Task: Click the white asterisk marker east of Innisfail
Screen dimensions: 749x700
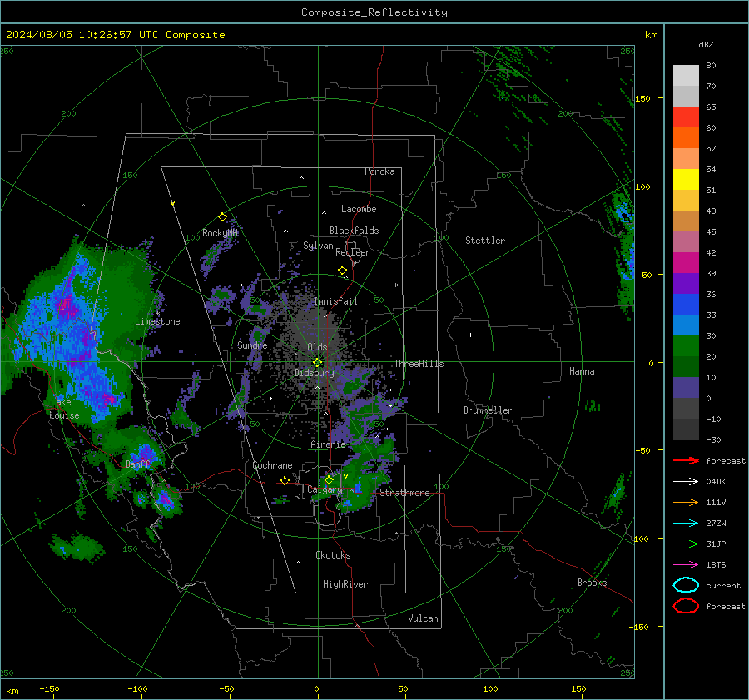Action: 395,285
